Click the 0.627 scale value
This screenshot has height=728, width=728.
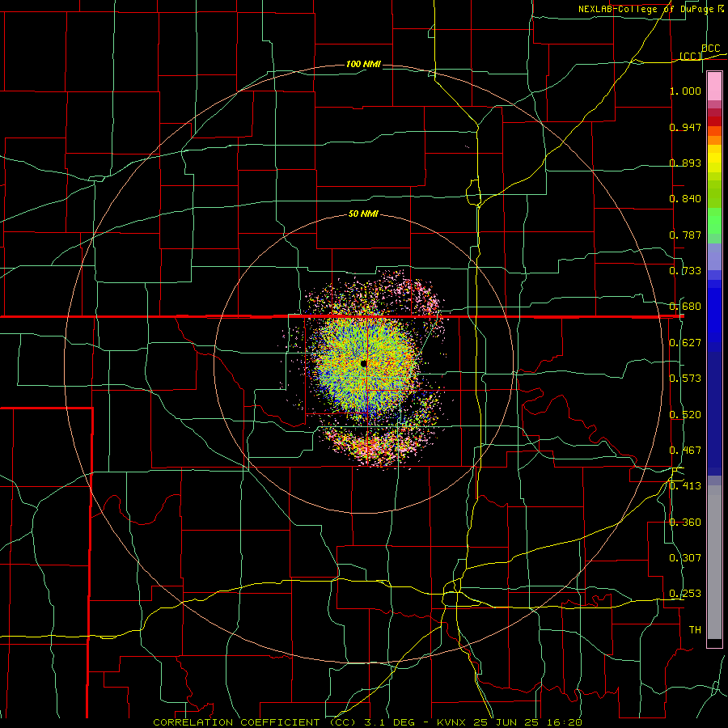tap(685, 342)
